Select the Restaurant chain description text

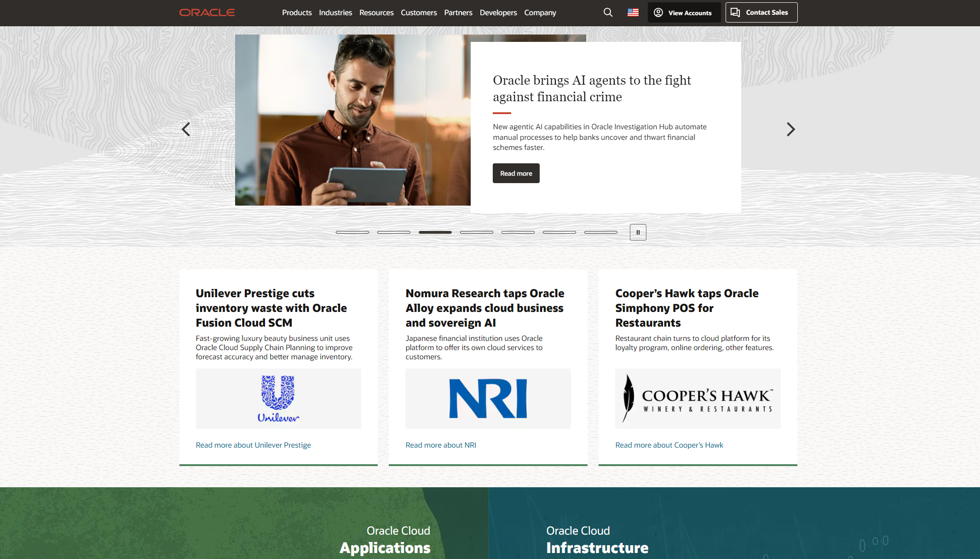click(695, 343)
